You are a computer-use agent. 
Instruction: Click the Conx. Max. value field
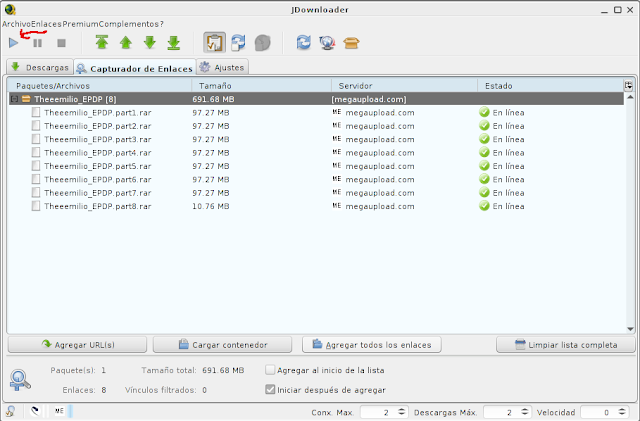click(x=378, y=412)
